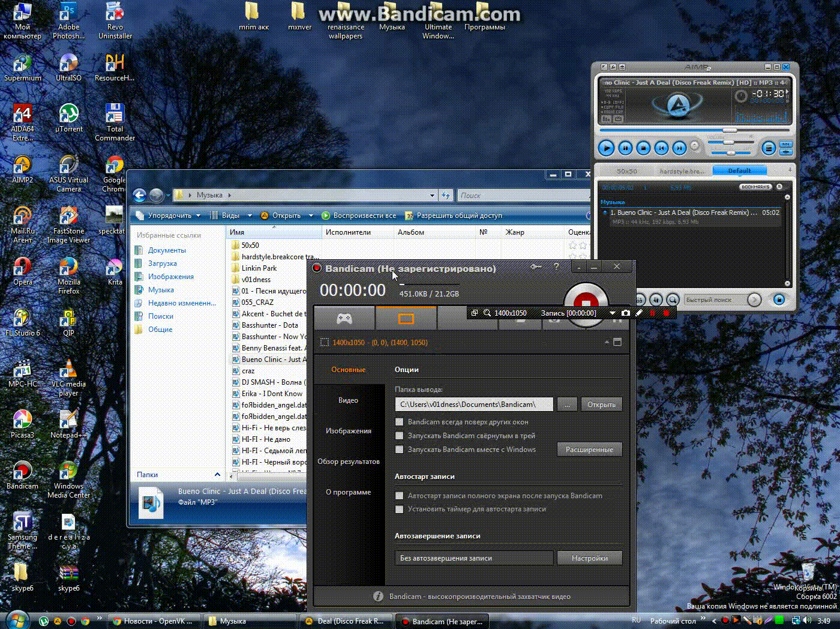Open the Total Commander desktop icon
Viewport: 840px width, 629px height.
115,122
